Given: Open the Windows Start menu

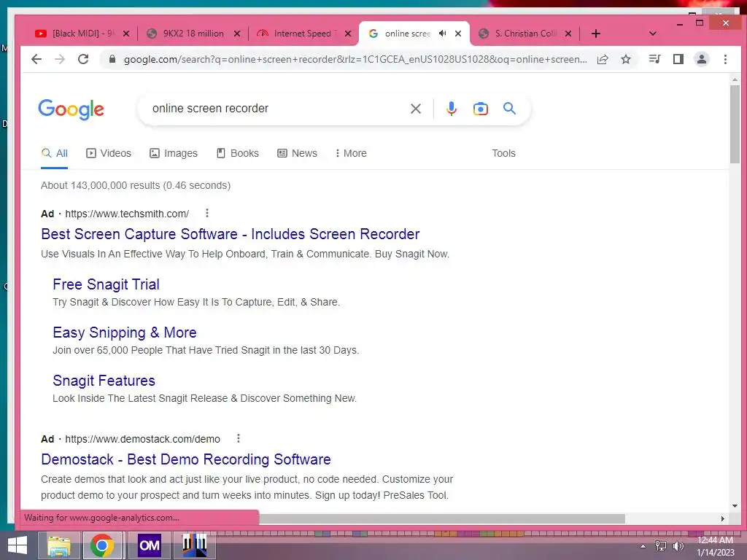Looking at the screenshot, I should coord(18,545).
